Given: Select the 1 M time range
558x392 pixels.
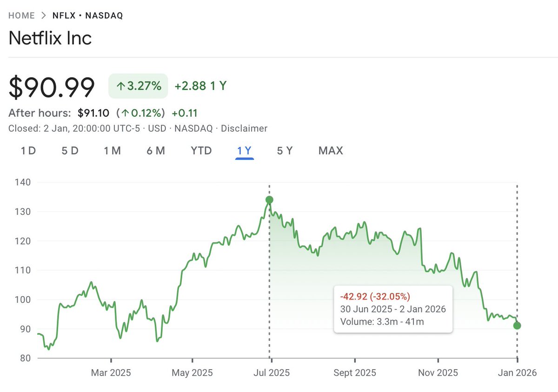Looking at the screenshot, I should click(x=112, y=151).
